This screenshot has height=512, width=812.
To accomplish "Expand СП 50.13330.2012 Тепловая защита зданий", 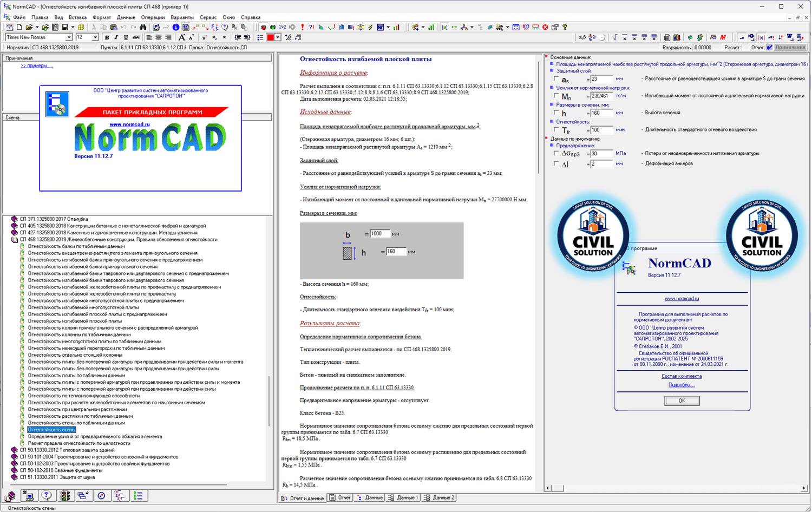I will (15, 450).
